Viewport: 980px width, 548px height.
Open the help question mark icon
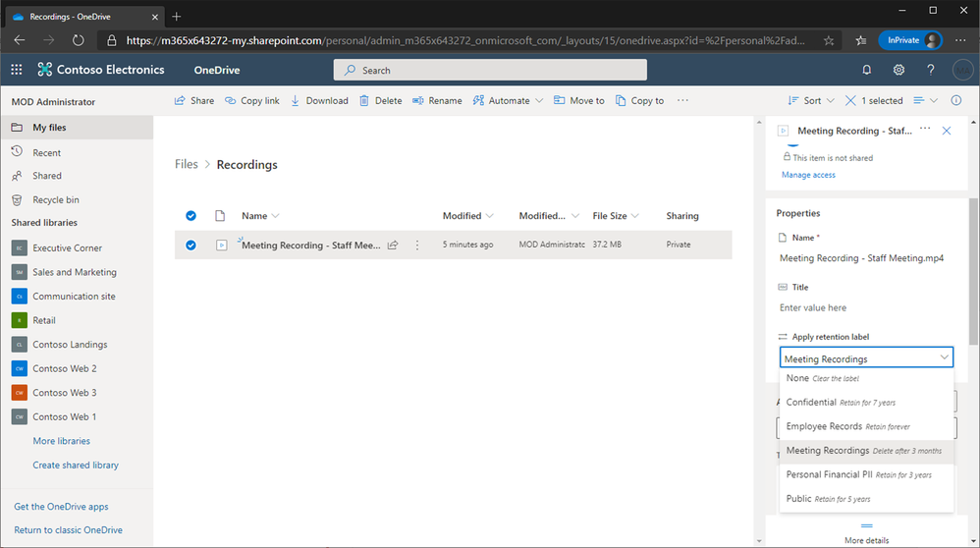click(x=931, y=70)
